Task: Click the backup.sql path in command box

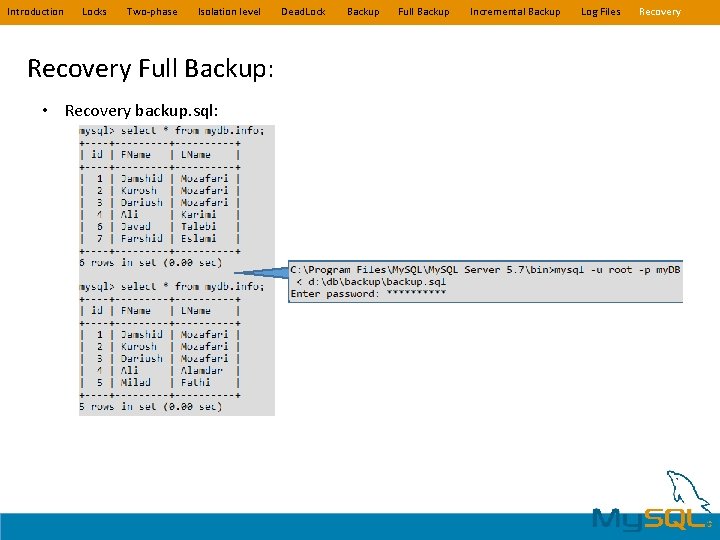Action: [377, 281]
